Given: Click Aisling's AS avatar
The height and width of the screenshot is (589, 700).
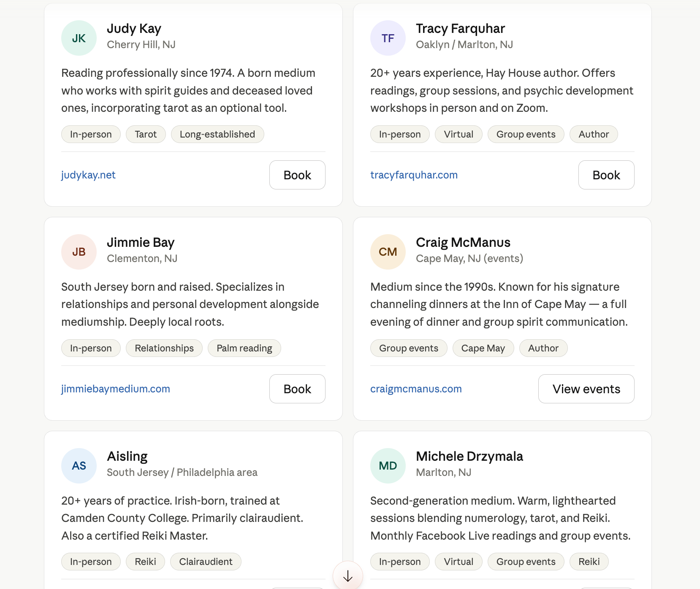Looking at the screenshot, I should [x=79, y=466].
